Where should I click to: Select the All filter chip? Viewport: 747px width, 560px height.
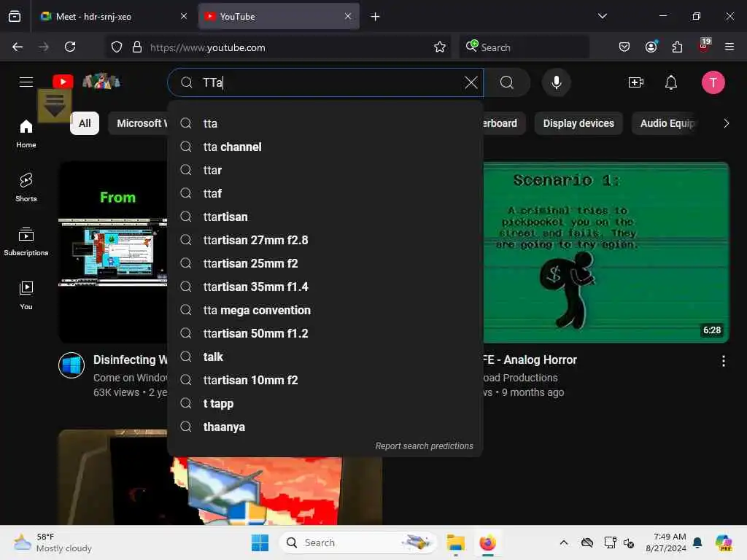click(x=85, y=123)
